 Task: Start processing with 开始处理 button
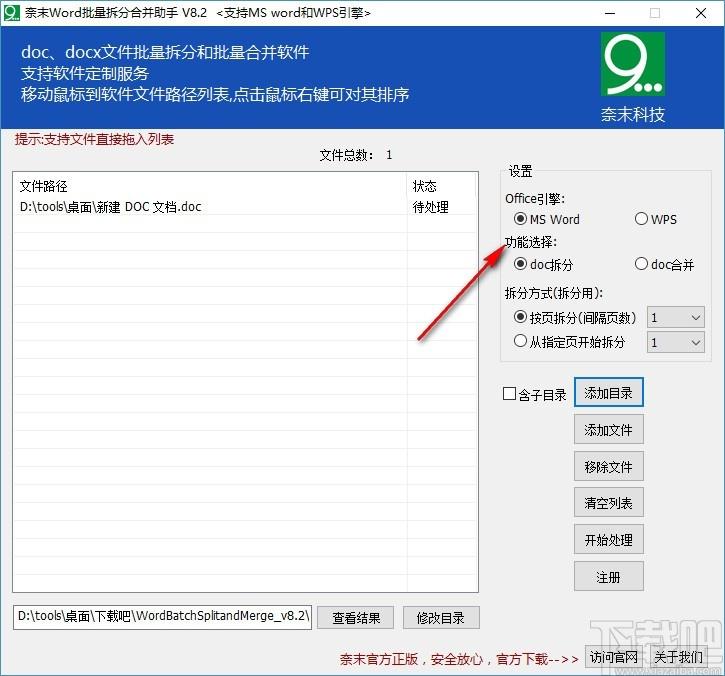[608, 540]
